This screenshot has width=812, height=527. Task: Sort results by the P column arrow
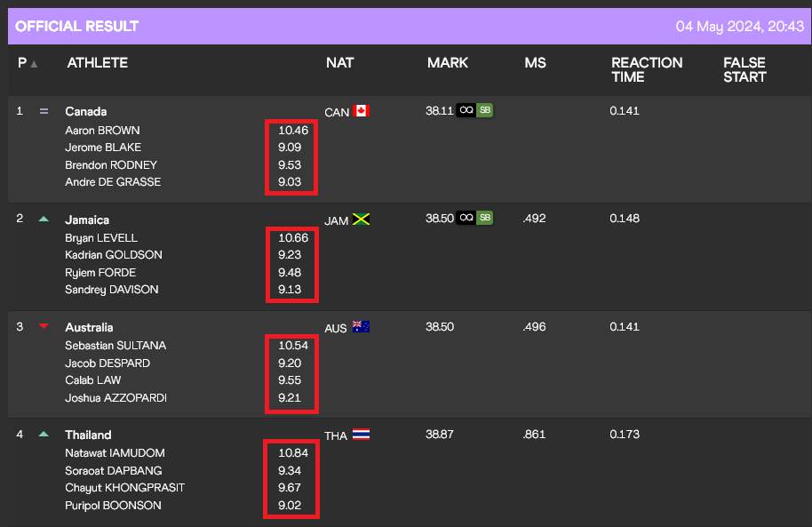[34, 64]
